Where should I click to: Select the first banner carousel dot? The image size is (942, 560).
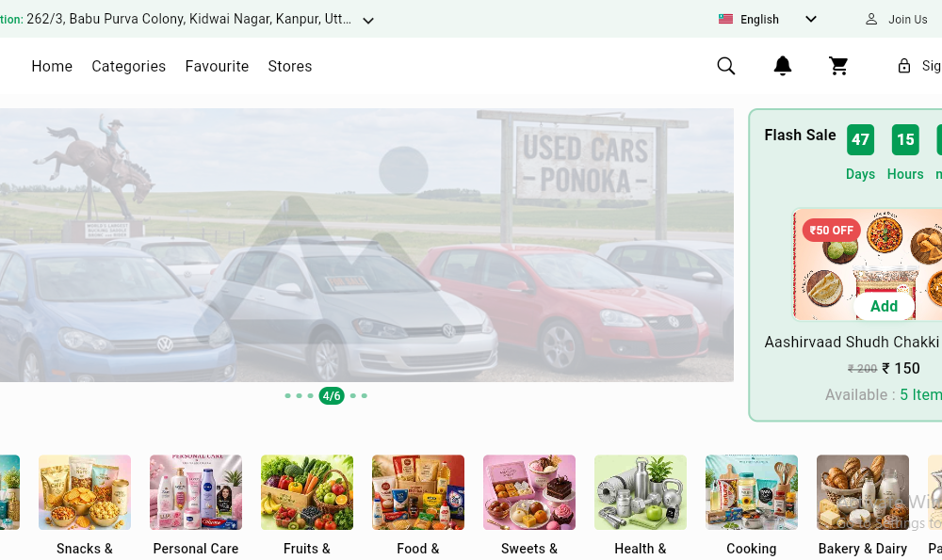click(x=287, y=395)
